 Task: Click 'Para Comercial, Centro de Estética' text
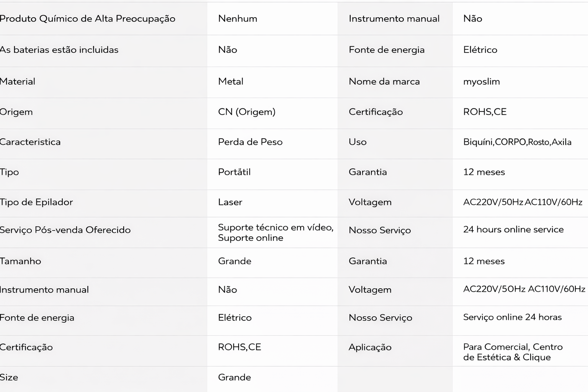click(x=512, y=352)
